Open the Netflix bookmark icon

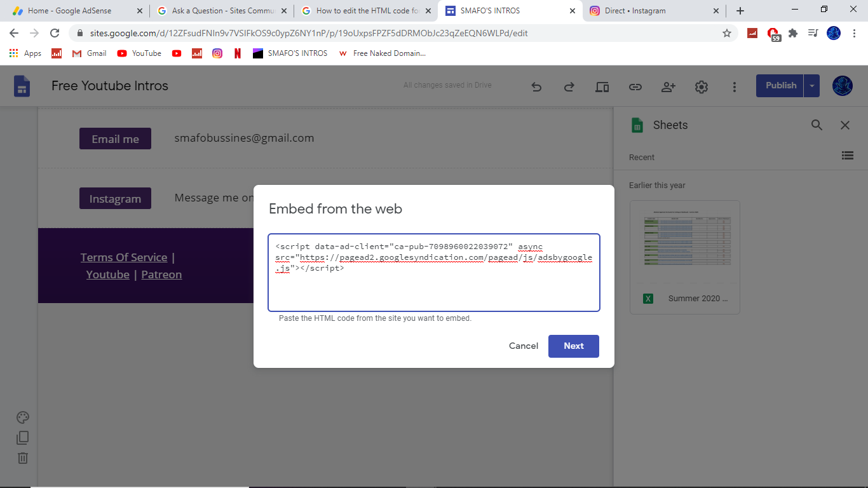click(238, 53)
